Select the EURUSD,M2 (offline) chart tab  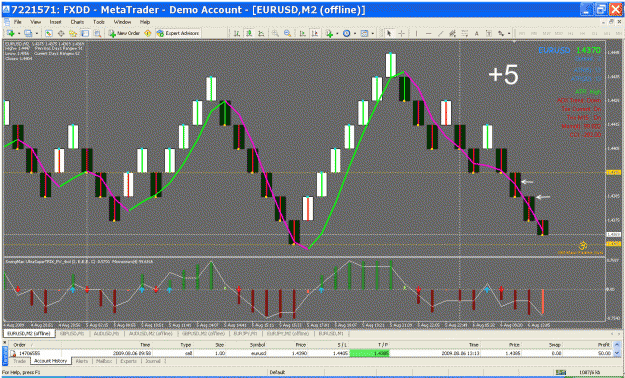click(29, 333)
